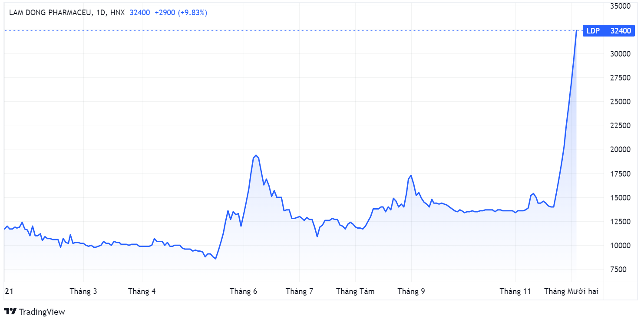Click the Tháng 9 time axis label

tap(411, 291)
